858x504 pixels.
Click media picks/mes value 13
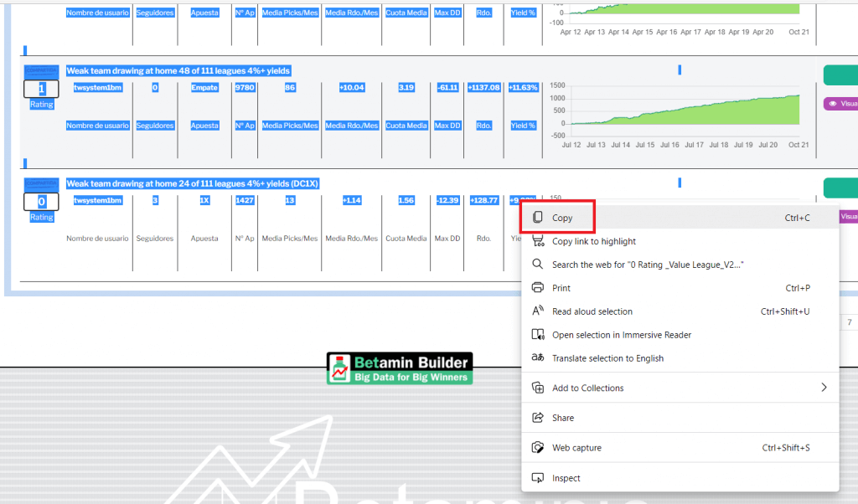(x=290, y=201)
